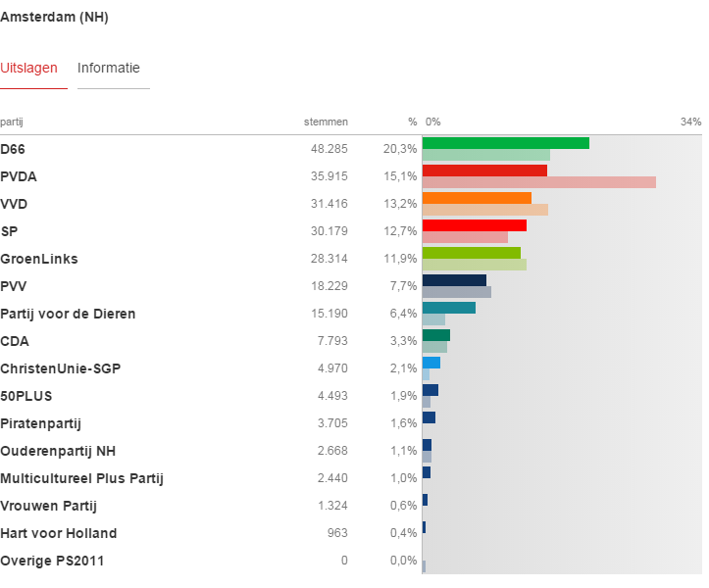The image size is (709, 588).
Task: Click the Ouderenpartij NH name
Action: coord(58,451)
